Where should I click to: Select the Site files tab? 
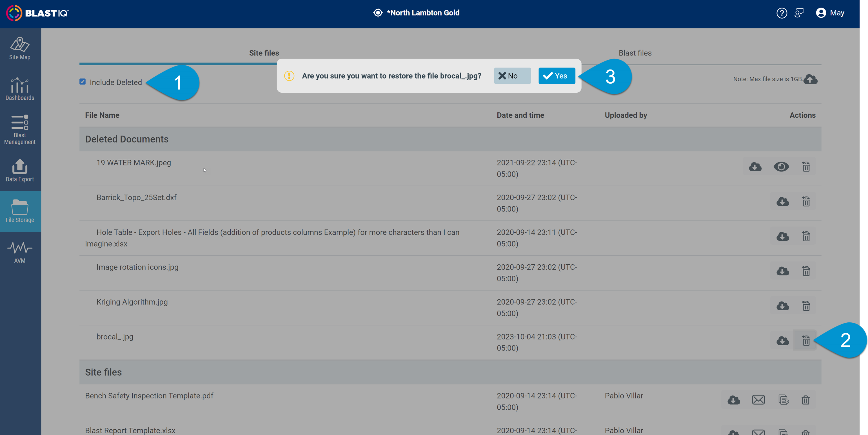click(264, 53)
